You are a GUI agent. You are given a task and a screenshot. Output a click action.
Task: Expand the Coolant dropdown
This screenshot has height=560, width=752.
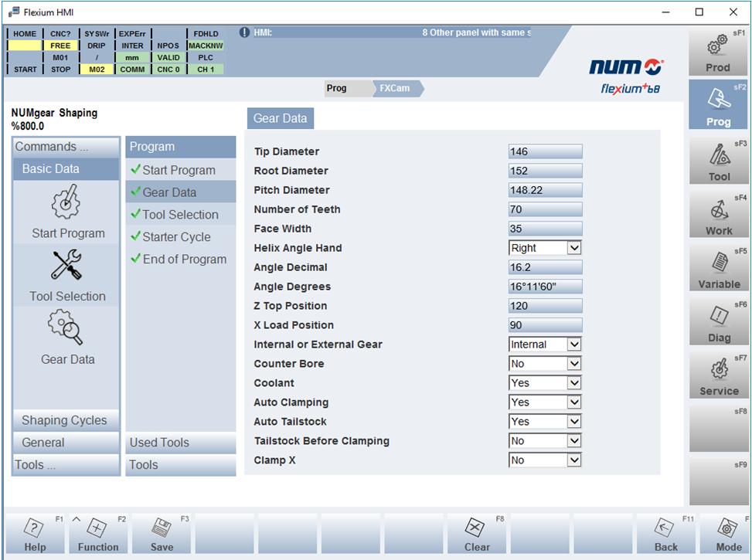[573, 383]
